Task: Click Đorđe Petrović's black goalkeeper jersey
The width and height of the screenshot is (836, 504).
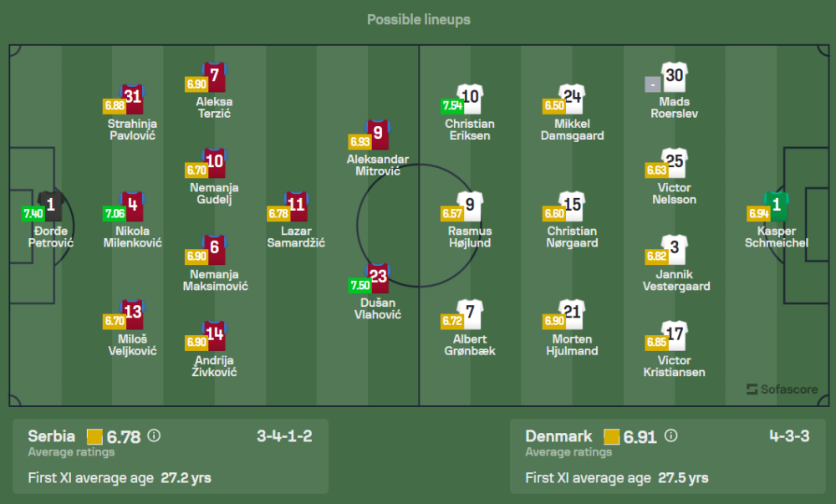Action: (x=51, y=206)
